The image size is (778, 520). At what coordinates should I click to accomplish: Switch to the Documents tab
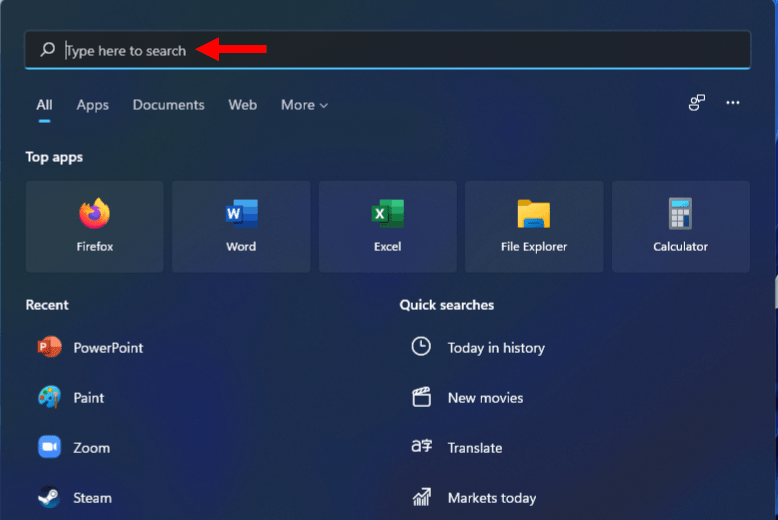[x=169, y=105]
